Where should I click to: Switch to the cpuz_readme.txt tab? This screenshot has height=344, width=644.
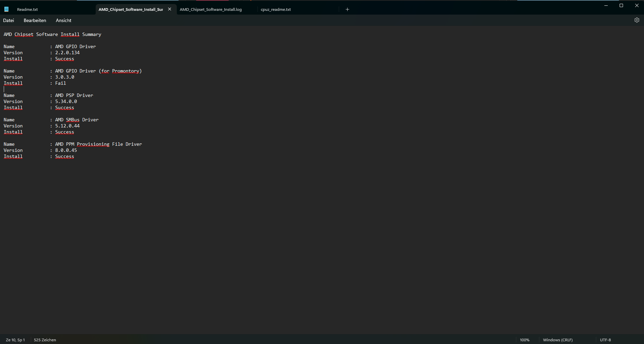coord(276,9)
